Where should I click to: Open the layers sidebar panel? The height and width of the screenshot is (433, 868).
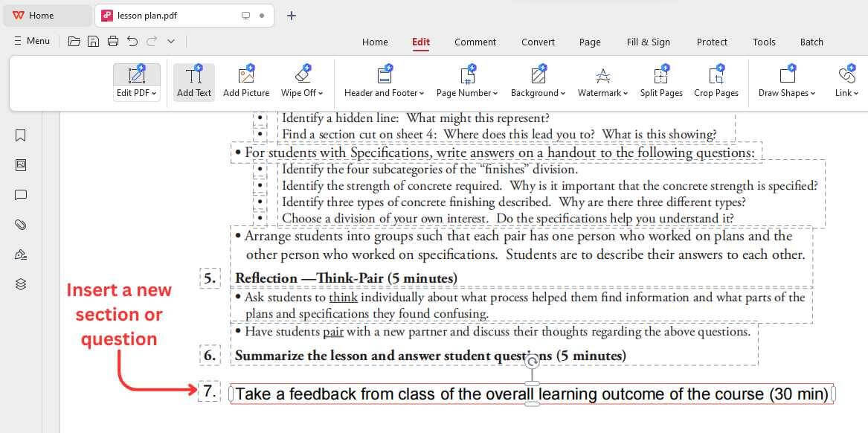[x=21, y=284]
